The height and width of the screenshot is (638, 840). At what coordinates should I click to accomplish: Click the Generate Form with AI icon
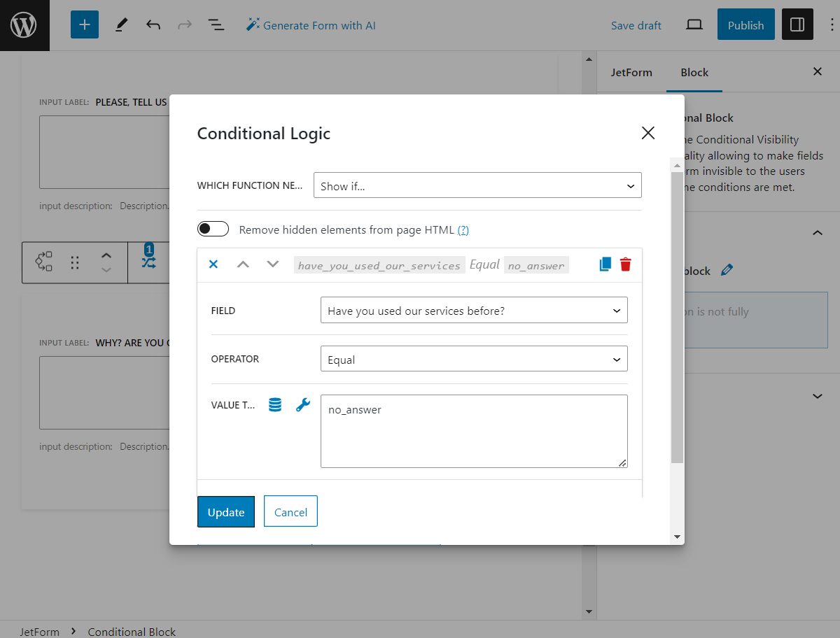[251, 24]
